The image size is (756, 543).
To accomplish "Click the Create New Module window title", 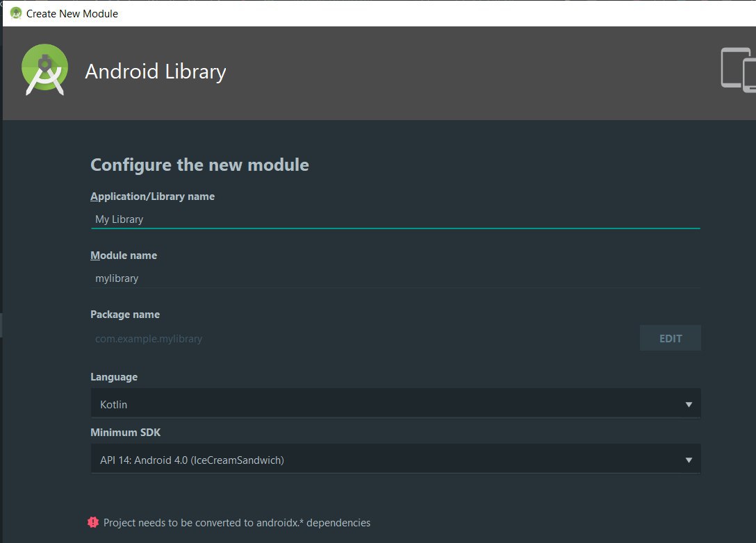I will tap(72, 13).
